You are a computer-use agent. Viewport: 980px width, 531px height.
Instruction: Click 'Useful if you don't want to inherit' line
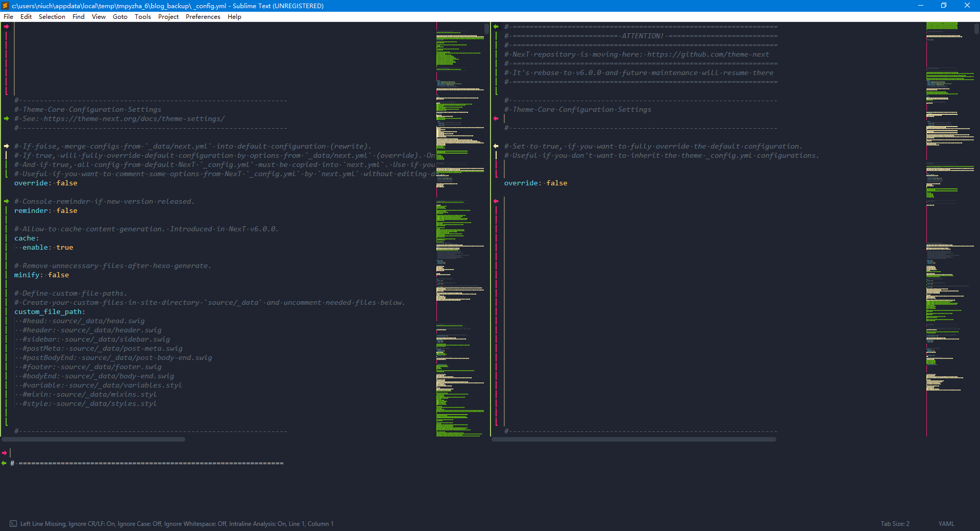661,155
